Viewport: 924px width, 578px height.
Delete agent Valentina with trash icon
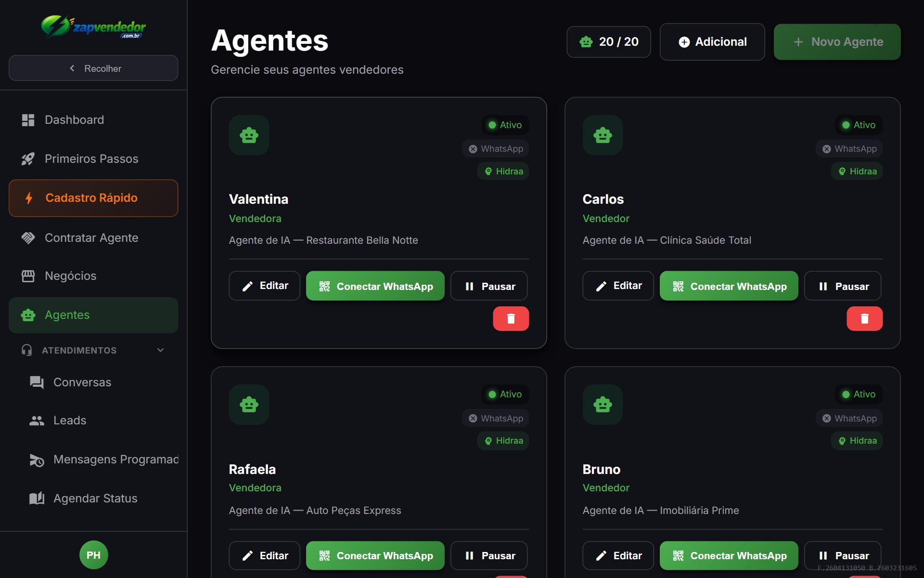511,318
